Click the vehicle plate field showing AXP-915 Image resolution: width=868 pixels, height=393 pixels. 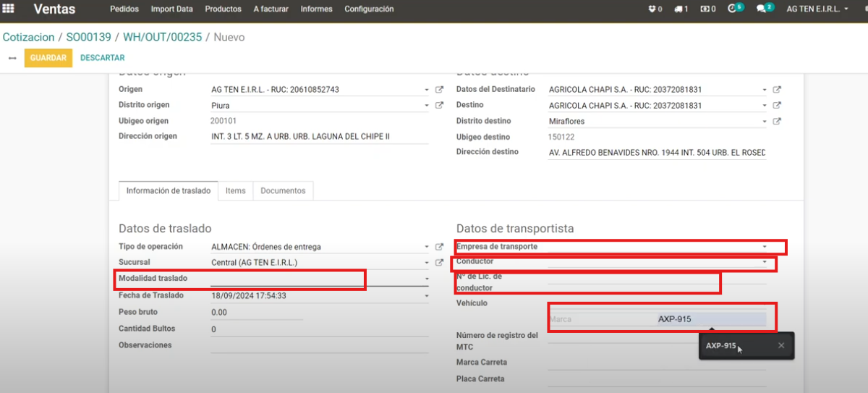coord(710,319)
